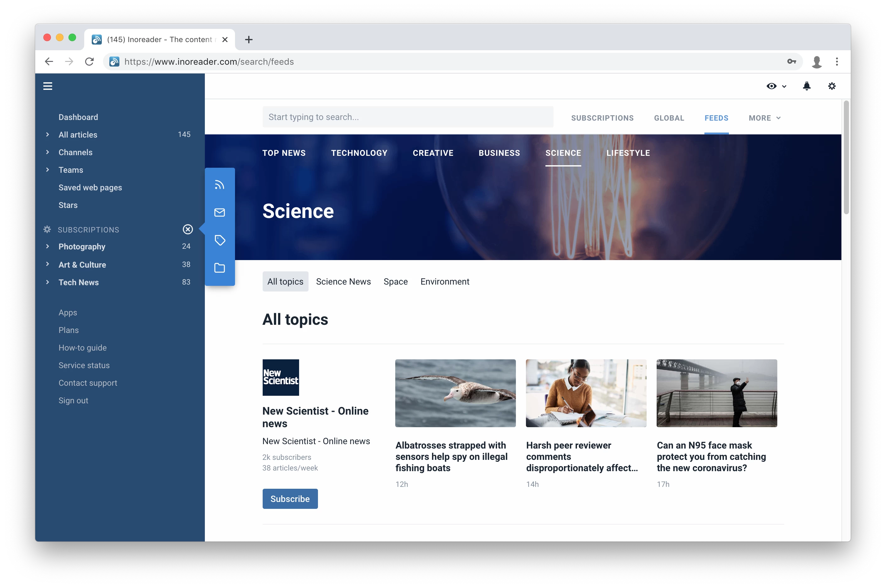This screenshot has height=588, width=886.
Task: Toggle the article reading view eye icon
Action: tap(772, 86)
